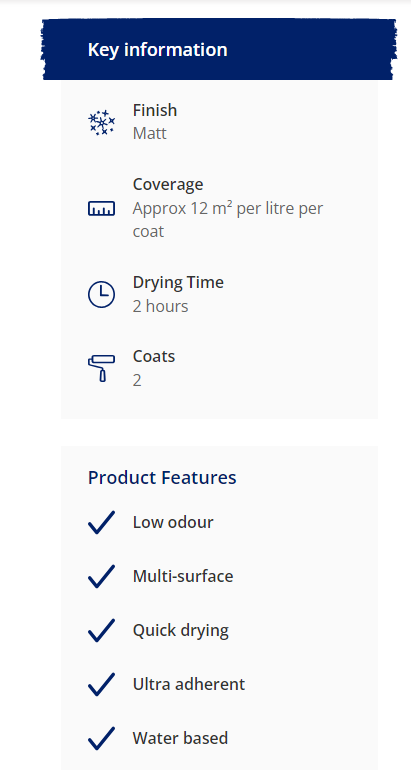Click the Ultra adherent feature text

click(189, 684)
